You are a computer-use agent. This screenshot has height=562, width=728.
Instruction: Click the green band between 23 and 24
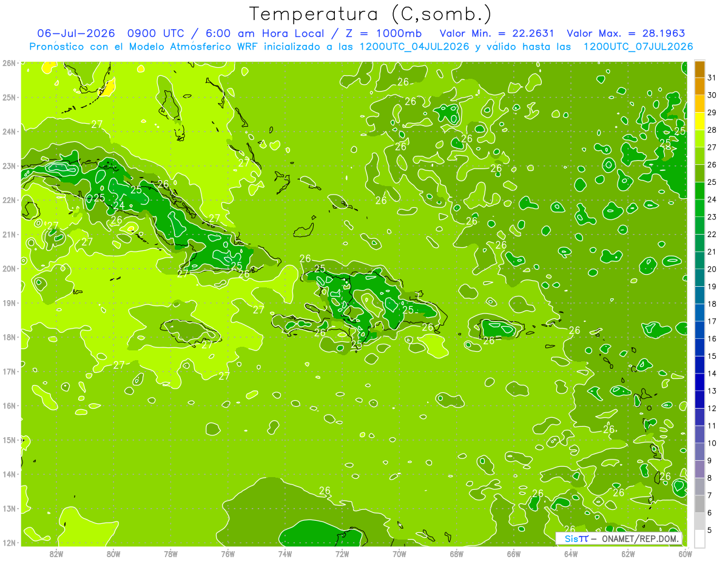[699, 208]
